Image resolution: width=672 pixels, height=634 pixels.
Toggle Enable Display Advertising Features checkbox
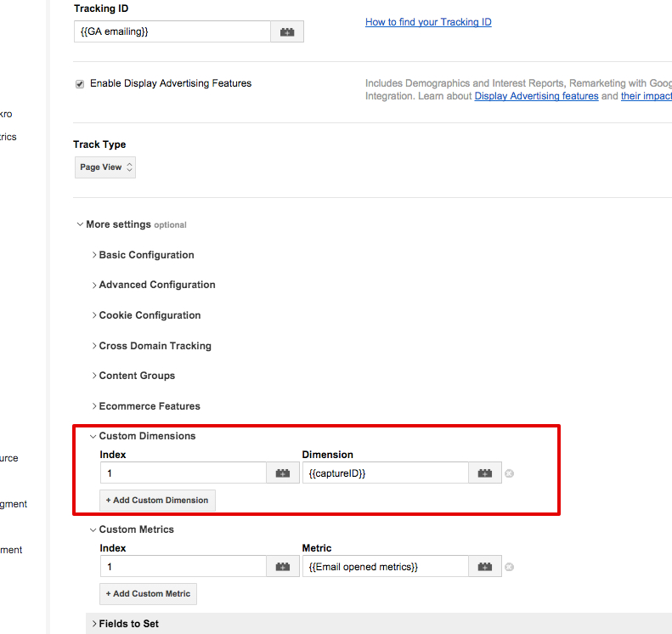click(x=80, y=83)
